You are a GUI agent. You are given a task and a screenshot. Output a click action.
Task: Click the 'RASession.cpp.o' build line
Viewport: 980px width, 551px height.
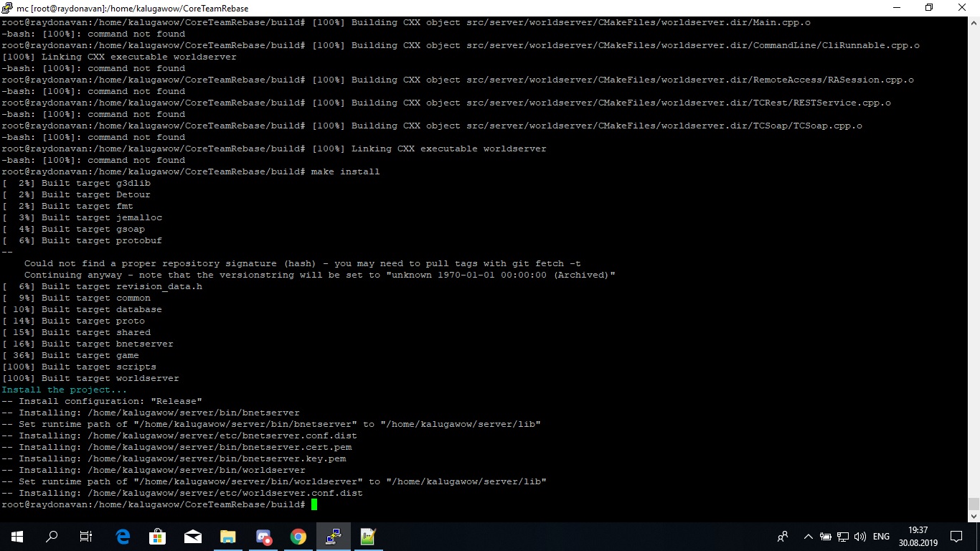(458, 80)
